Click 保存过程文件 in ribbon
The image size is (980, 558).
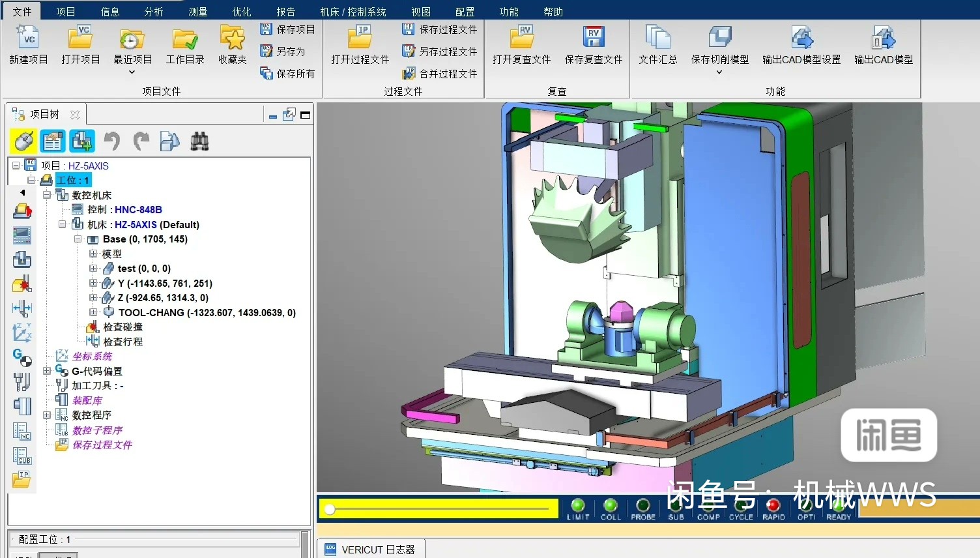[440, 29]
